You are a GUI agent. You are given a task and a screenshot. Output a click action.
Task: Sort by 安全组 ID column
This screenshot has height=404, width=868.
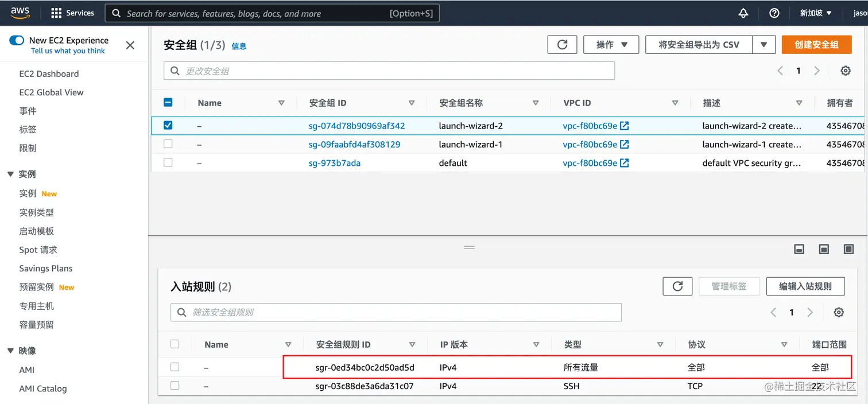412,103
